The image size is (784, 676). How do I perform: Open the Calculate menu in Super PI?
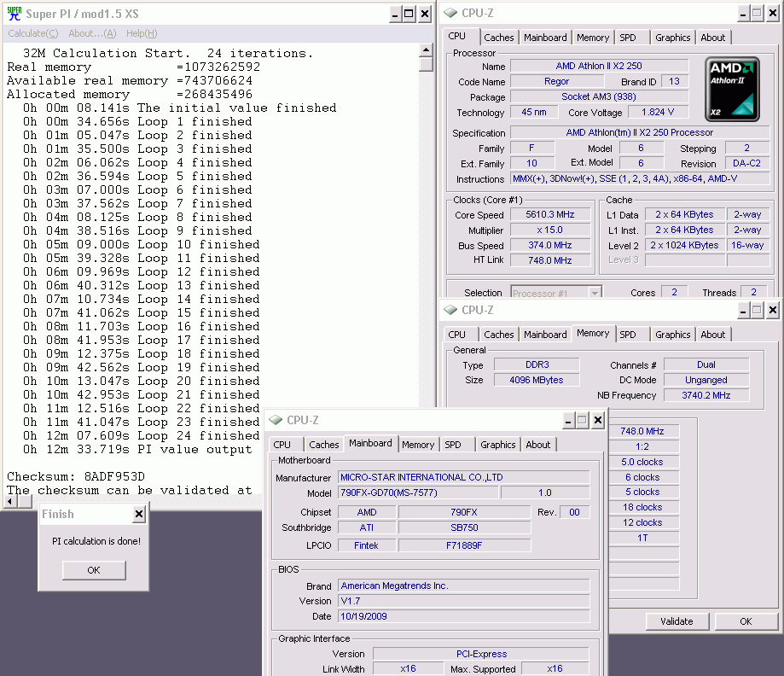click(x=33, y=33)
